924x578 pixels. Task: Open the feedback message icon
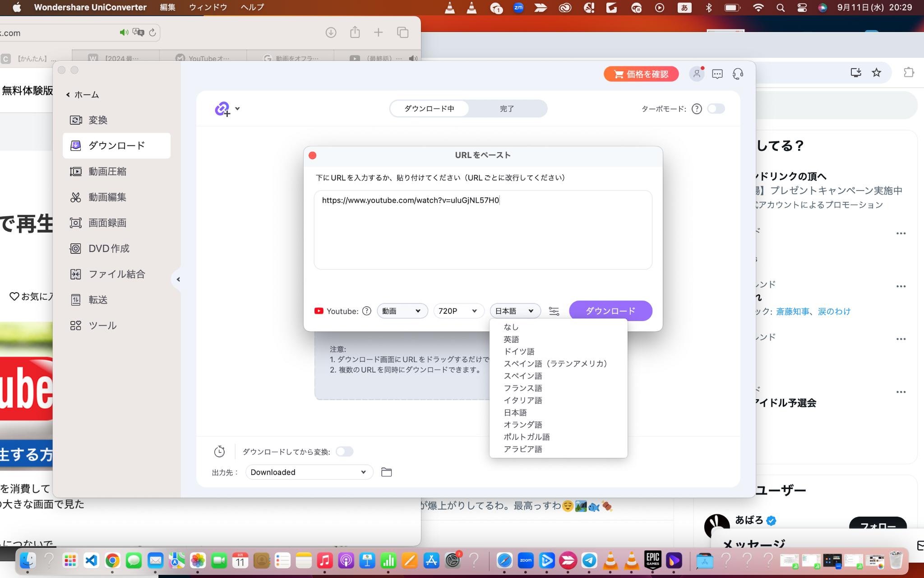pos(717,74)
